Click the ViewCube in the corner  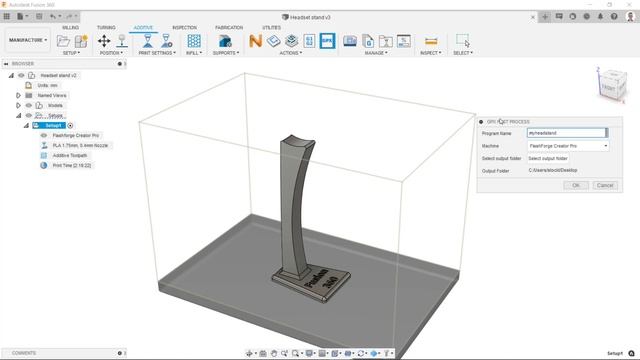click(x=612, y=86)
